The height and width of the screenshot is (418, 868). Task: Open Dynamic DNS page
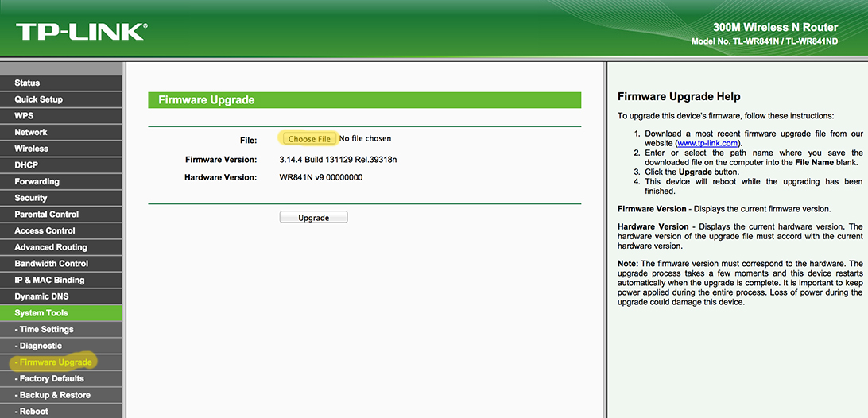click(x=41, y=296)
